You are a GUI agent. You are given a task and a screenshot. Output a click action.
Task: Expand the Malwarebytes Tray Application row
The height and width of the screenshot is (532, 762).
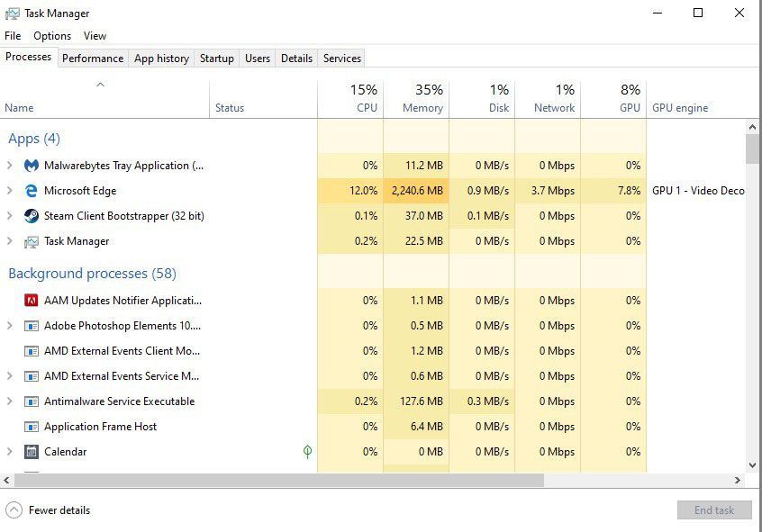pos(9,166)
